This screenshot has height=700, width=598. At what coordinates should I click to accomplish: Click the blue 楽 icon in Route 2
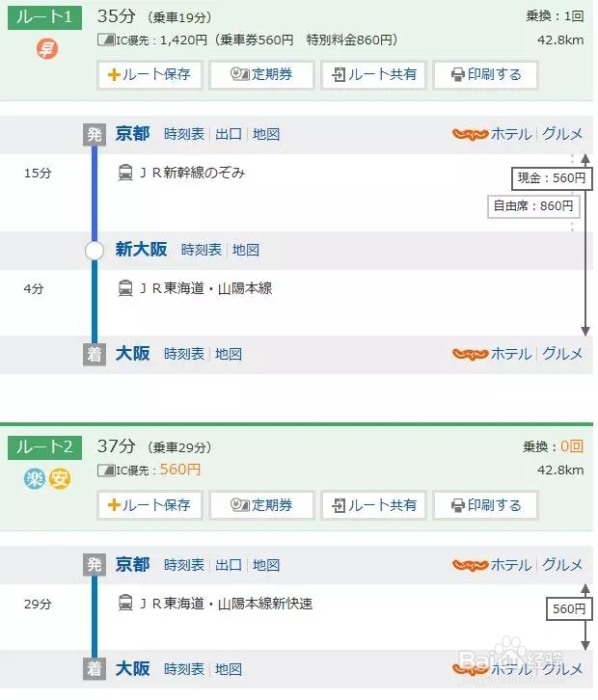36,478
